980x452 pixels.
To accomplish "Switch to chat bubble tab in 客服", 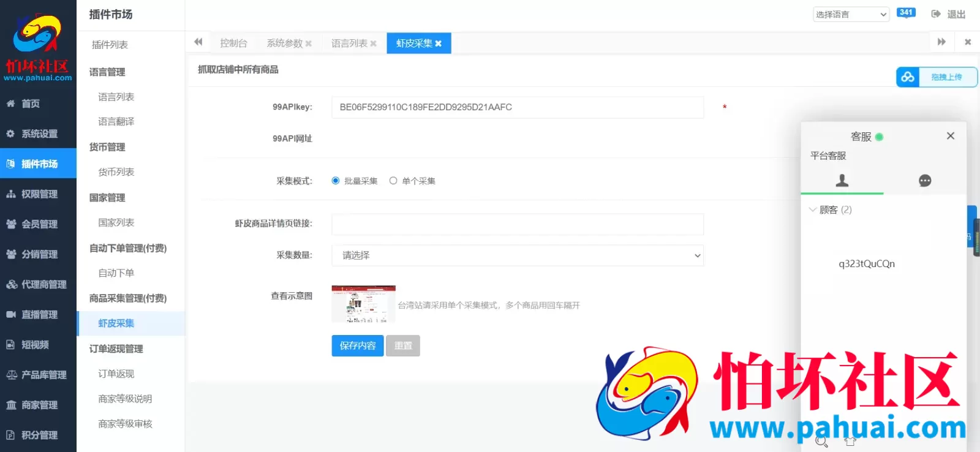I will coord(925,180).
